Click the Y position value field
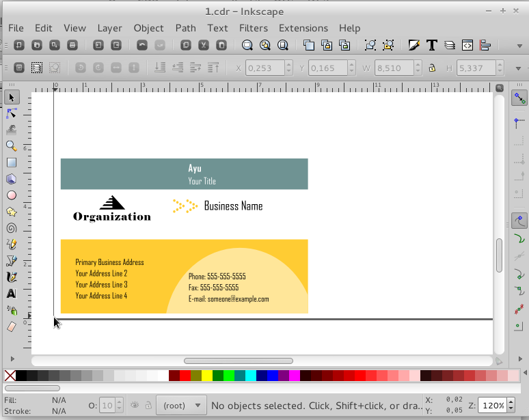529x420 pixels. tap(327, 68)
